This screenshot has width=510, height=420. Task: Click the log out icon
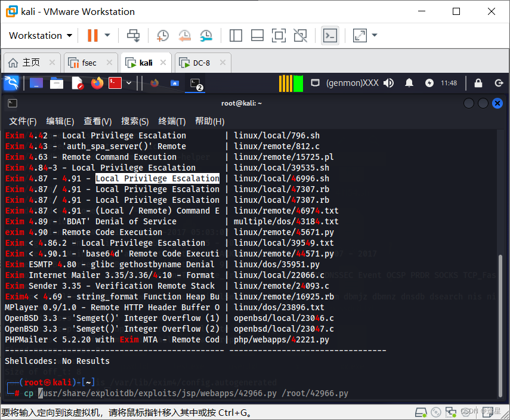(x=499, y=83)
